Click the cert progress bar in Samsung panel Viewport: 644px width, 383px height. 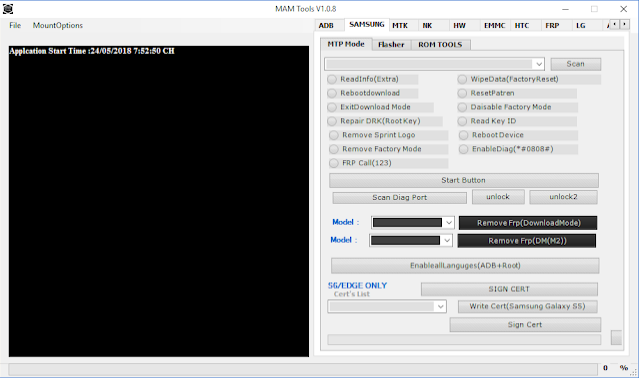tap(464, 339)
